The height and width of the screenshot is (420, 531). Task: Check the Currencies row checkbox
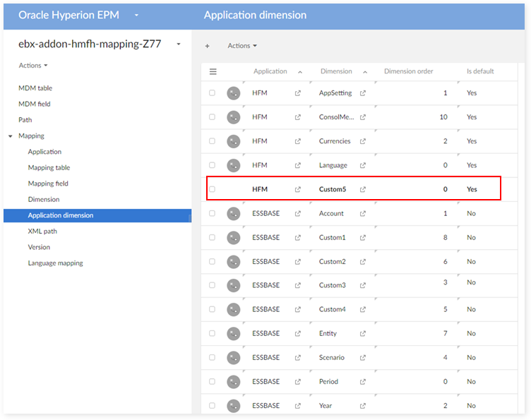click(x=212, y=140)
